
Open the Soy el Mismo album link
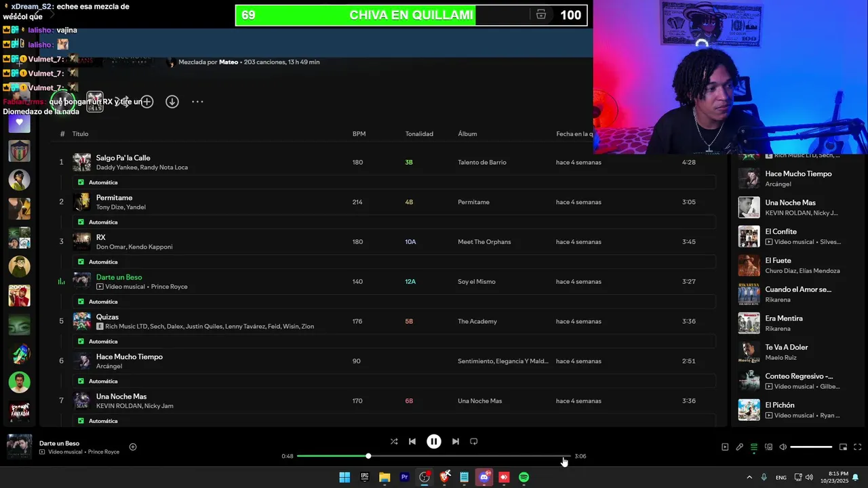click(x=477, y=282)
